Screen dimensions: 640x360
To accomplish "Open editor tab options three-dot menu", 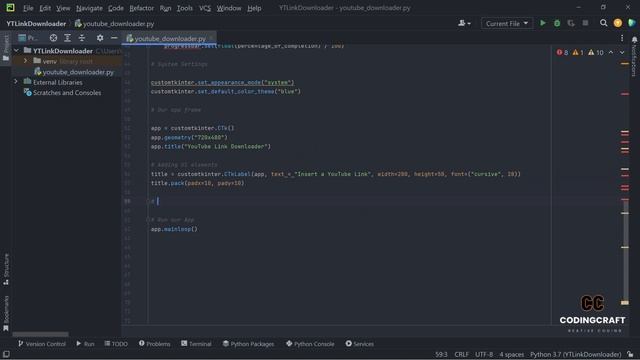I will [x=622, y=38].
